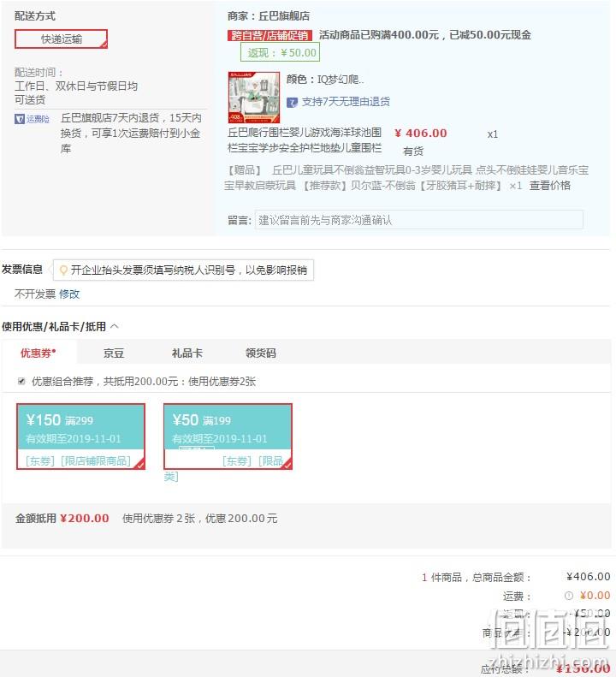Click 修改 to edit invoice info
The height and width of the screenshot is (677, 616).
pyautogui.click(x=69, y=294)
